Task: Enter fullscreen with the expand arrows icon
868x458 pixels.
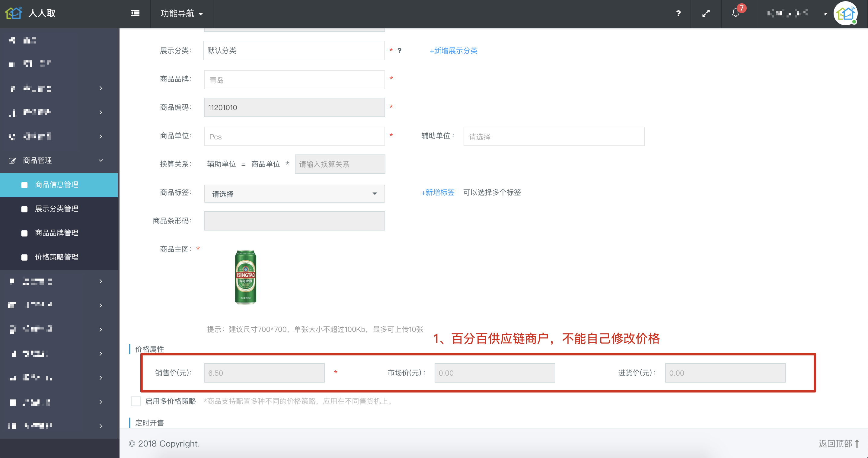Action: point(706,14)
